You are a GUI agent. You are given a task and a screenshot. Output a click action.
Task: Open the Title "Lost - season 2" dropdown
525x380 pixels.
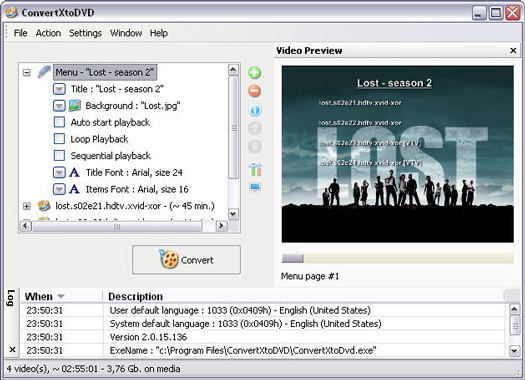59,89
